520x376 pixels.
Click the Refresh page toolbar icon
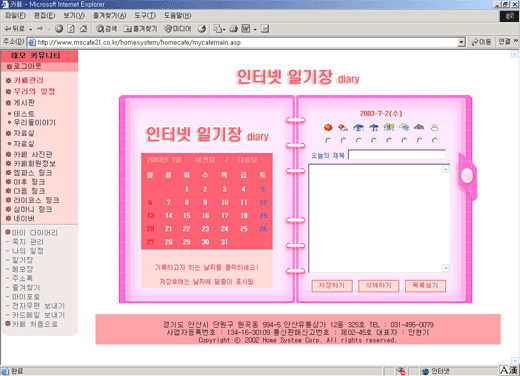71,29
